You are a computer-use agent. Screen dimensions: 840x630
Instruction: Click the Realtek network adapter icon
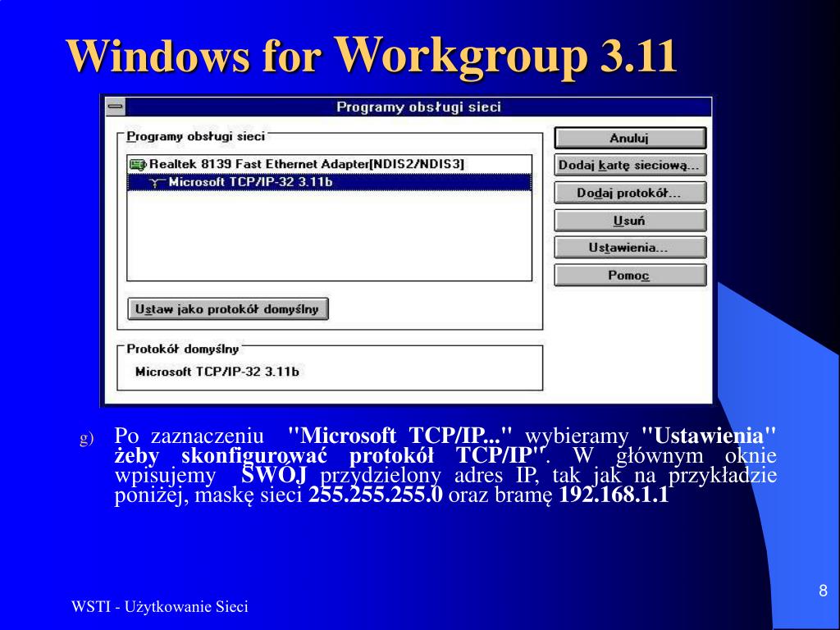138,164
